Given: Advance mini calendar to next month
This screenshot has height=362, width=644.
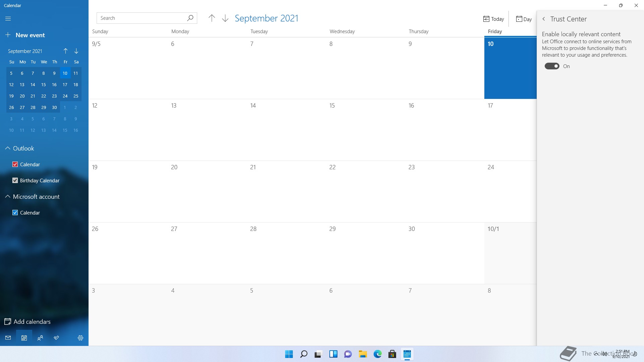Looking at the screenshot, I should pyautogui.click(x=76, y=51).
